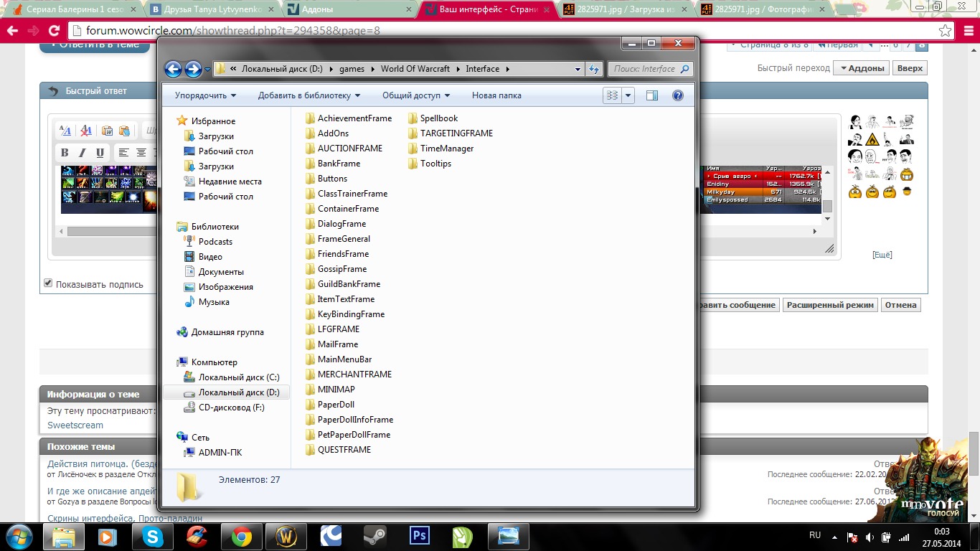Image resolution: width=980 pixels, height=551 pixels.
Task: Open World of Warcraft from the taskbar
Action: (286, 536)
